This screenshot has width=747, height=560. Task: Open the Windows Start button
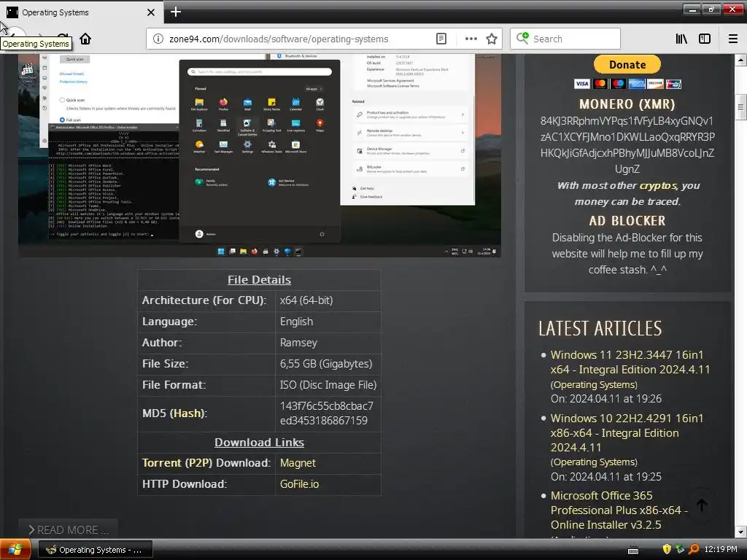(x=15, y=550)
